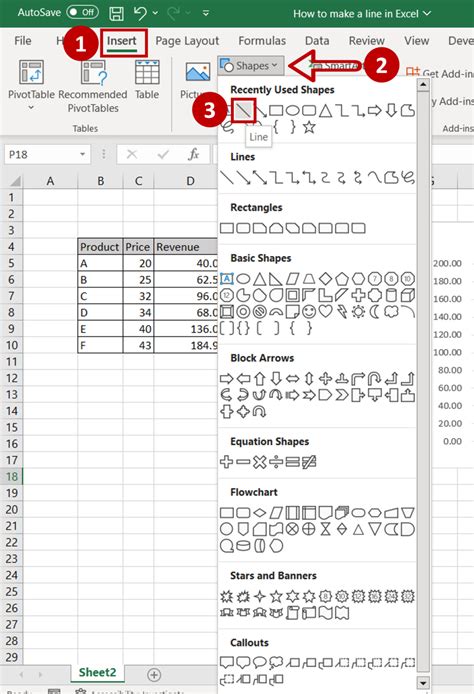Select the Heart shape
This screenshot has height=694, width=474.
click(x=325, y=312)
